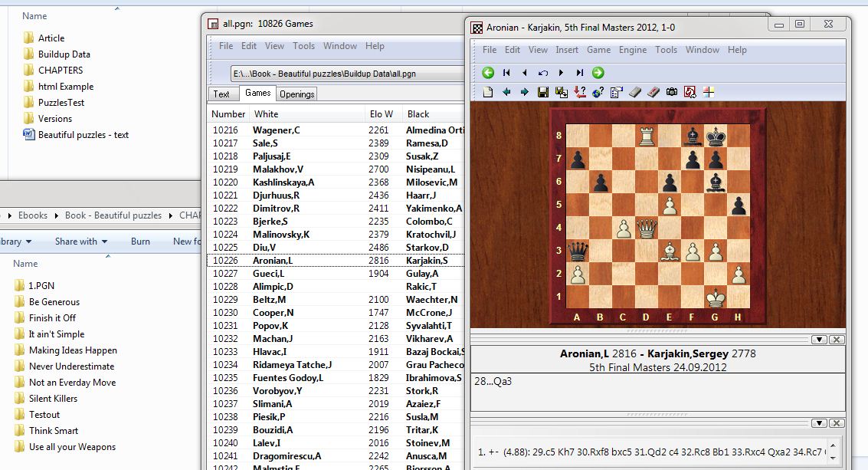Sort the game list by Elo W column

pos(381,114)
